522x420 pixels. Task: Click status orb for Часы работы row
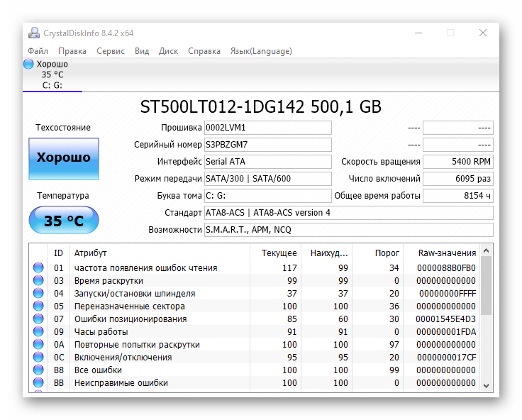tap(38, 331)
